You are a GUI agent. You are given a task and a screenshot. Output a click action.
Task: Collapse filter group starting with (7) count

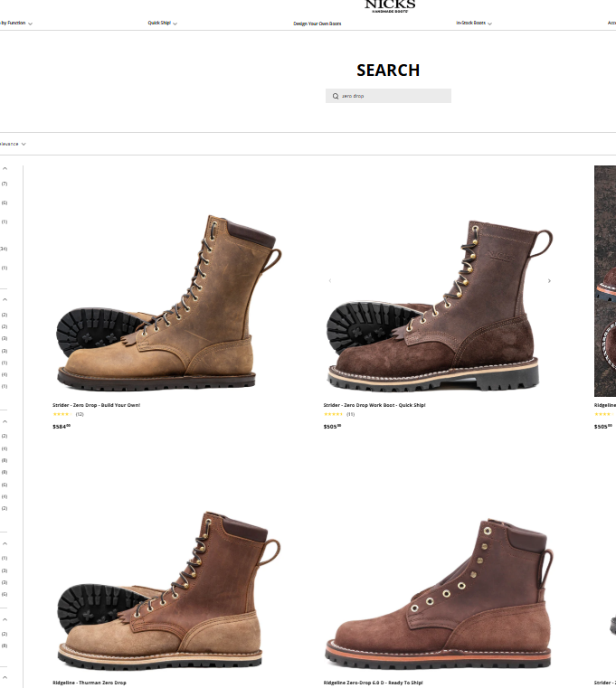pyautogui.click(x=5, y=168)
